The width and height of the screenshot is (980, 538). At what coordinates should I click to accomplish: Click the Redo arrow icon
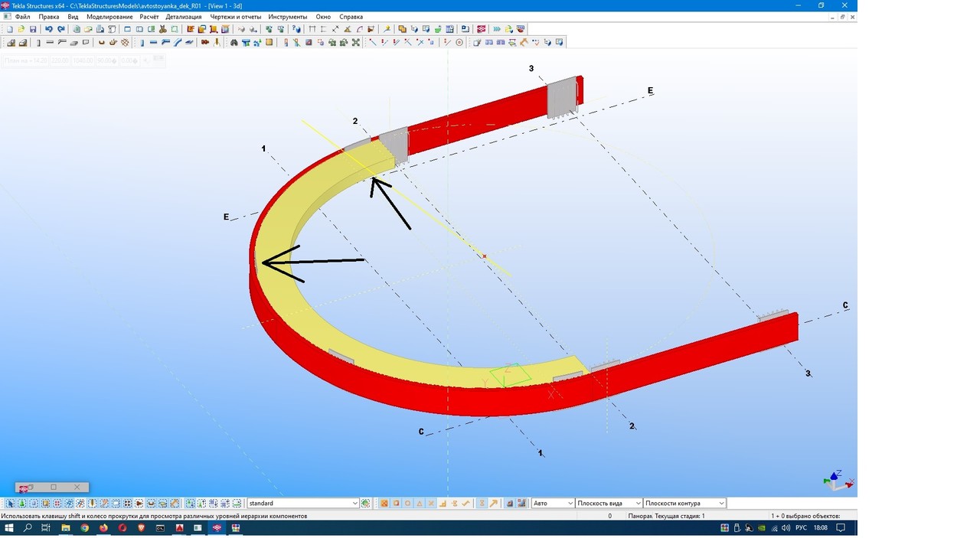click(x=61, y=29)
